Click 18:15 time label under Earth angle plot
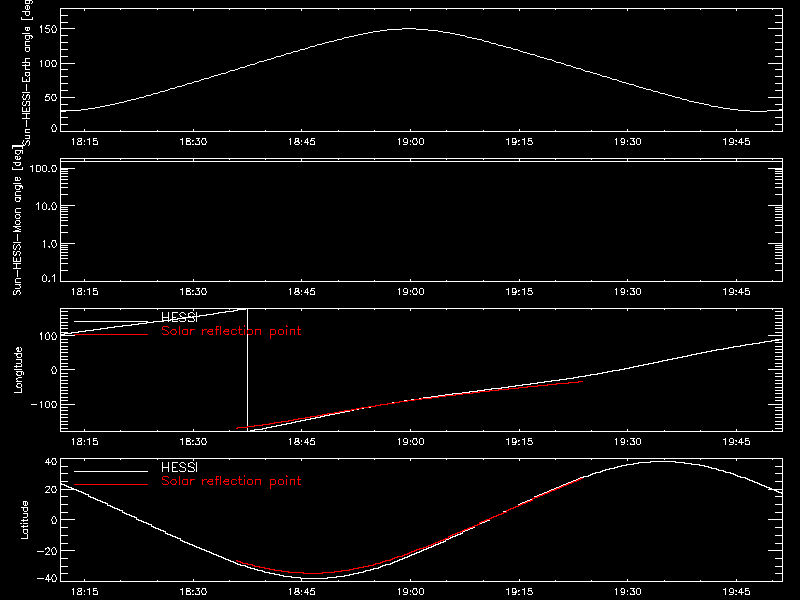 [x=84, y=142]
